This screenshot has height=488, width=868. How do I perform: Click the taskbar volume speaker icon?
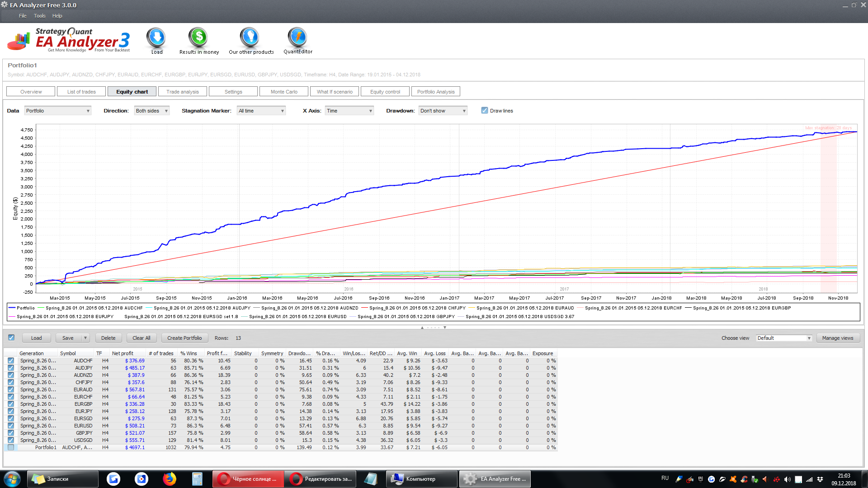[x=787, y=479]
